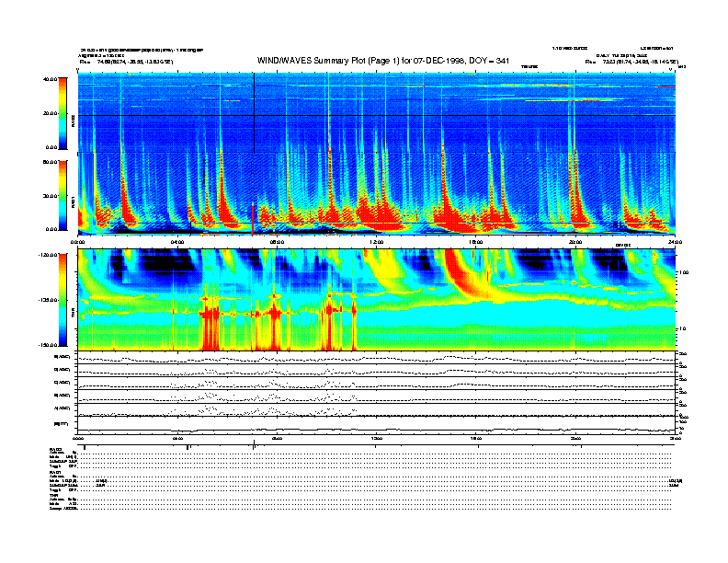Click the vertical TNR panel label

pos(73,315)
